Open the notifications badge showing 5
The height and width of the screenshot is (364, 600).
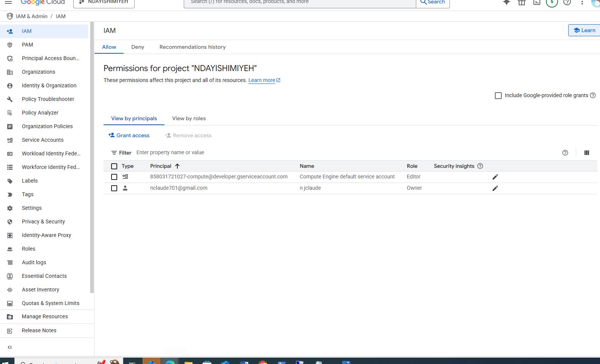pyautogui.click(x=552, y=2)
